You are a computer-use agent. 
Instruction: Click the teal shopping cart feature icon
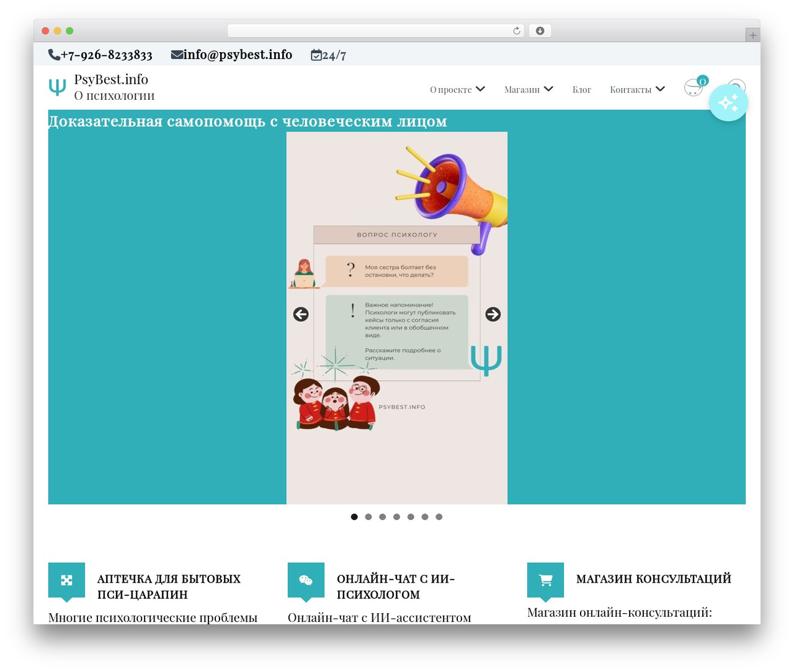tap(545, 580)
